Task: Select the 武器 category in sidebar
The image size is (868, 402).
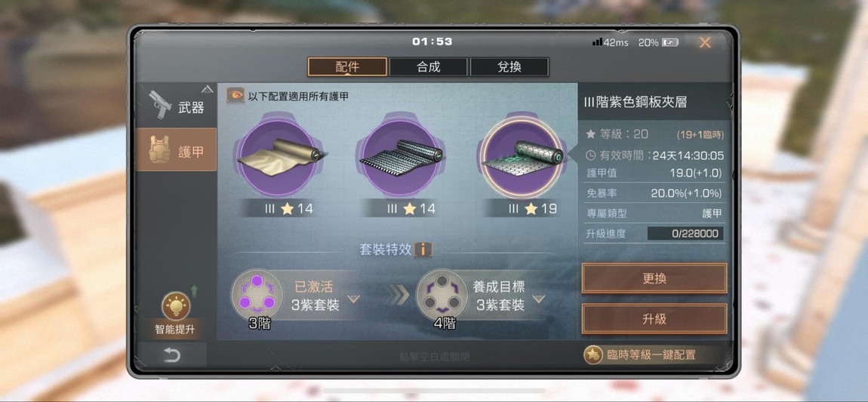Action: [176, 107]
